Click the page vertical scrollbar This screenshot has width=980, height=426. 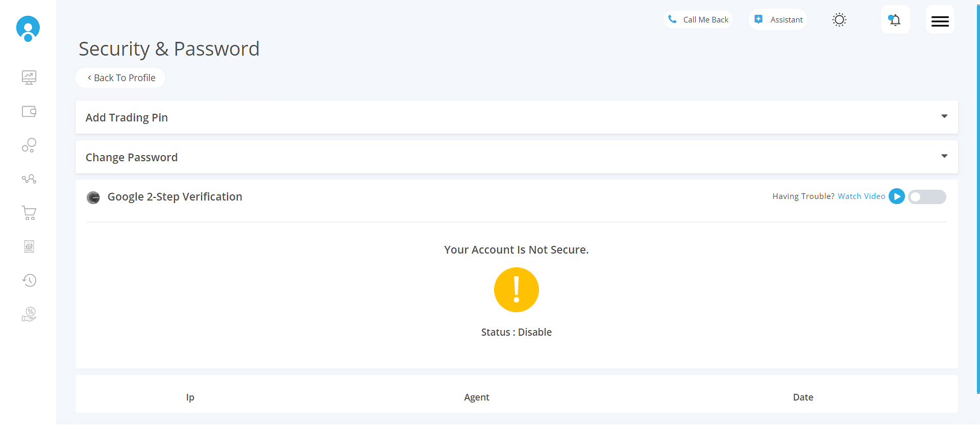(x=978, y=199)
